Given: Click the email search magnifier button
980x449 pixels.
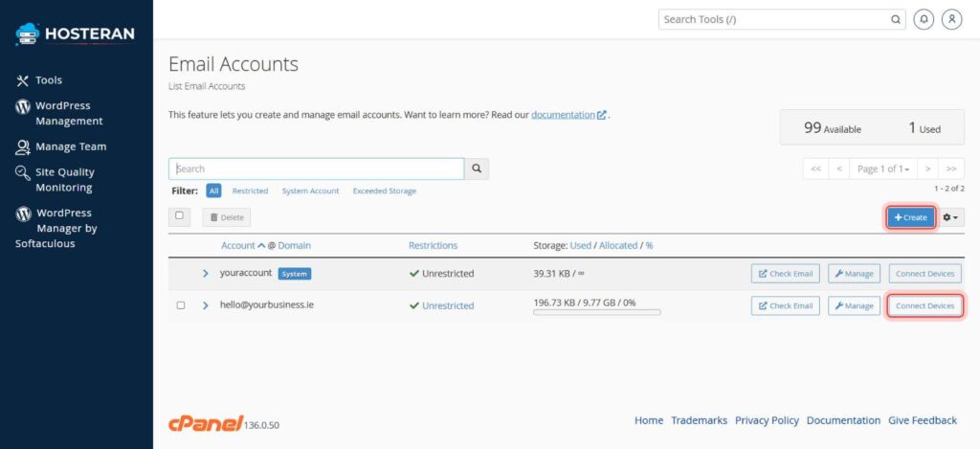Looking at the screenshot, I should [x=477, y=168].
